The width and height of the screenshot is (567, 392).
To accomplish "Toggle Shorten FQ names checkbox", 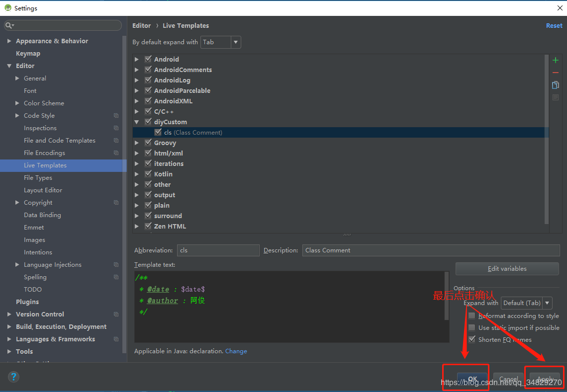I will tap(472, 339).
